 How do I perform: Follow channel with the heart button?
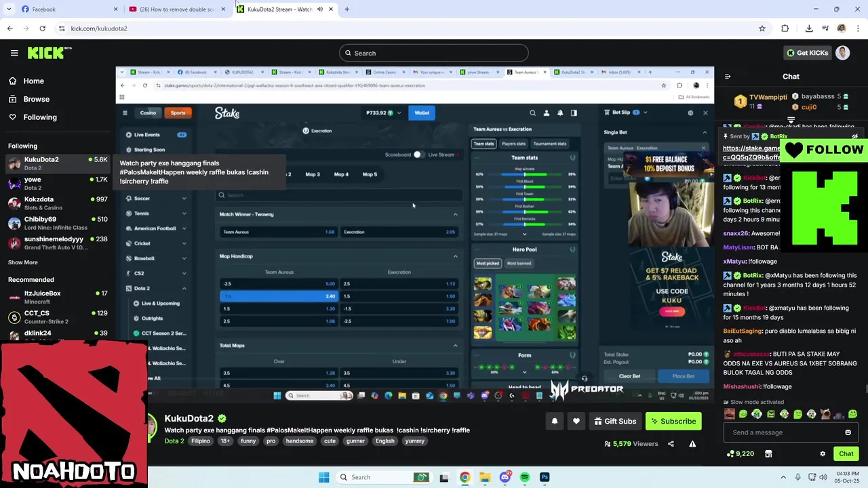[x=576, y=422]
